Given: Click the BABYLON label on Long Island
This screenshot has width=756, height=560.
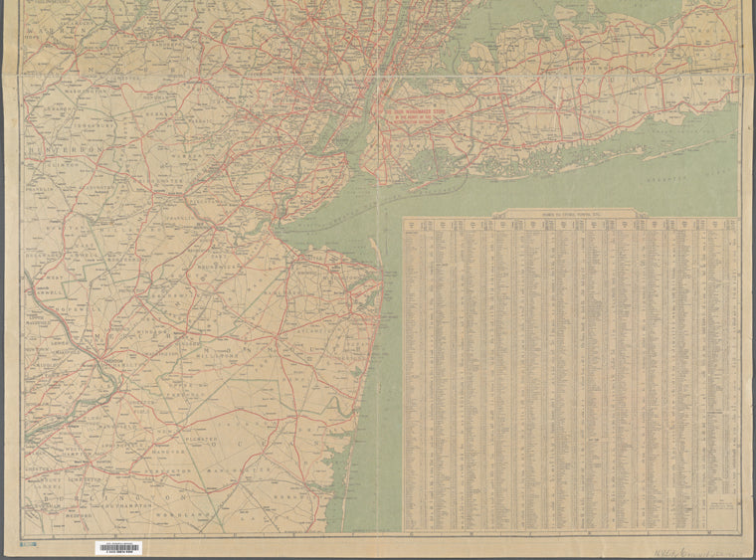Looking at the screenshot, I should point(599,111).
